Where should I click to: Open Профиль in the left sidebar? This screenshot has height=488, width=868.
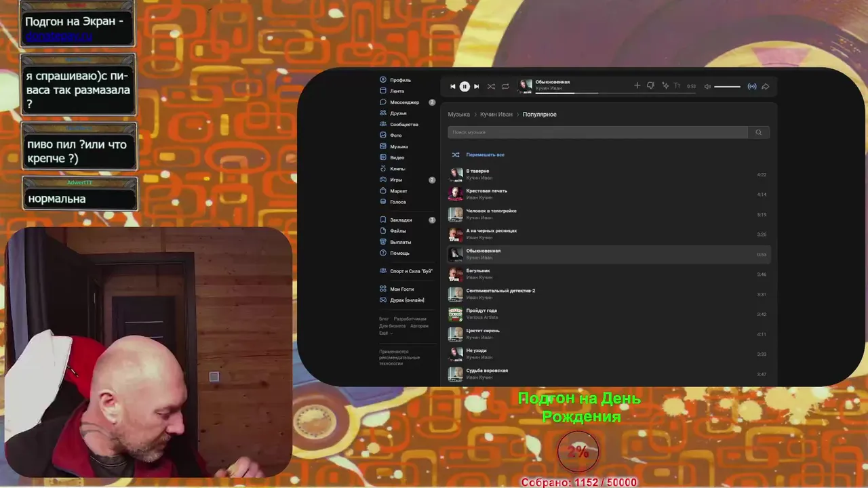click(x=395, y=80)
